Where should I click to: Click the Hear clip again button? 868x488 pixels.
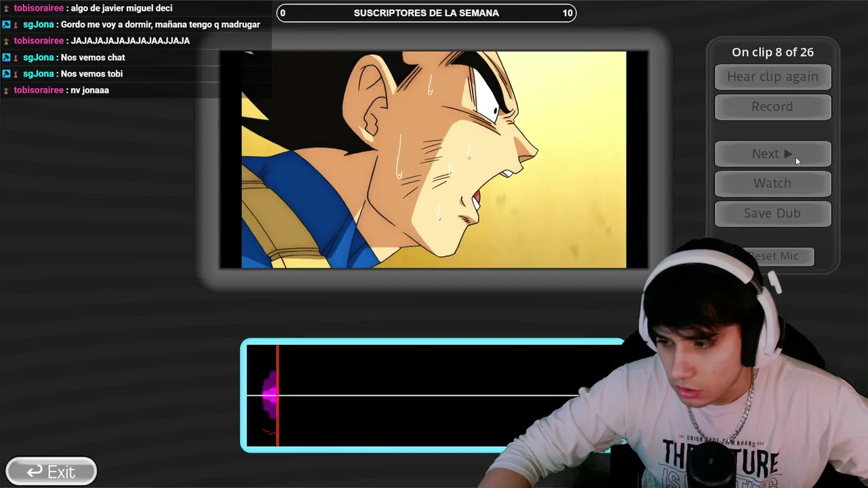click(x=772, y=77)
